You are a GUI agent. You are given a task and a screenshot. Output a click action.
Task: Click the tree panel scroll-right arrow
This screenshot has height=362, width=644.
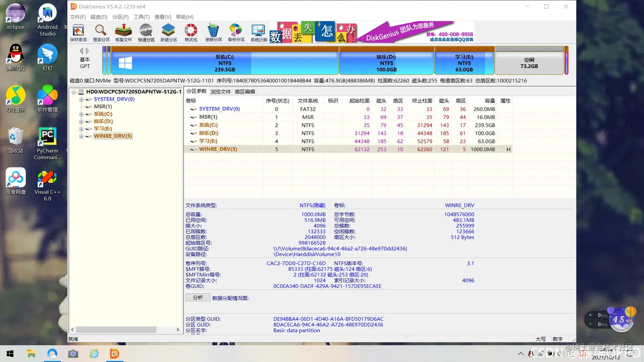[x=178, y=330]
